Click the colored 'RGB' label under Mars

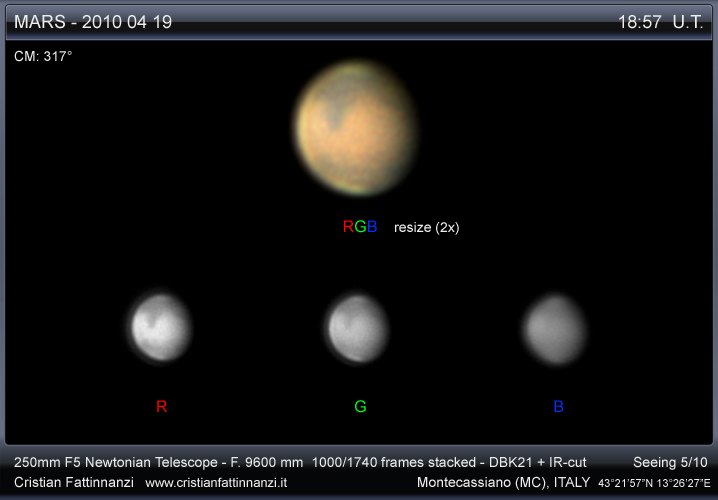[x=360, y=226]
